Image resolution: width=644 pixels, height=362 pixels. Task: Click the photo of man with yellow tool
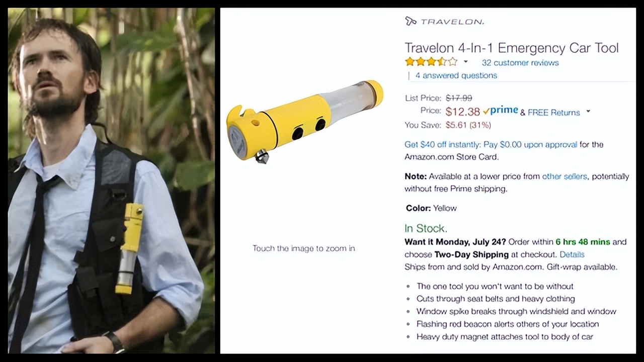[111, 180]
